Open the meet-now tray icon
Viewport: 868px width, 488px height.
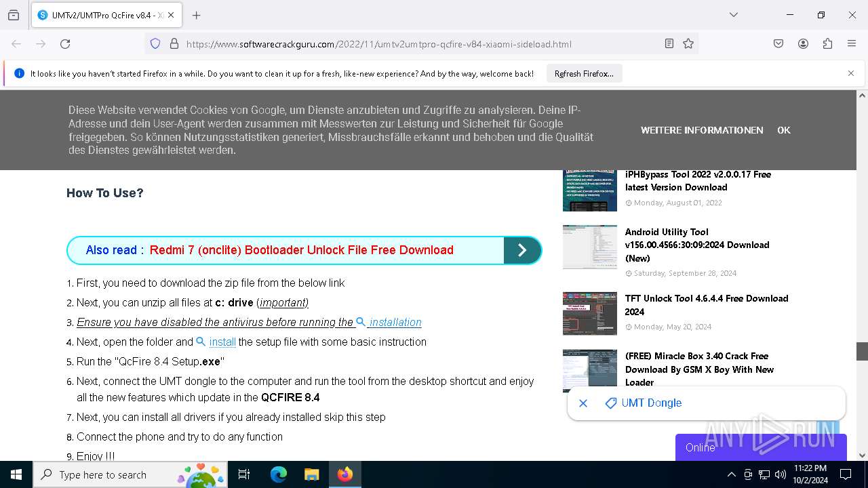click(748, 474)
